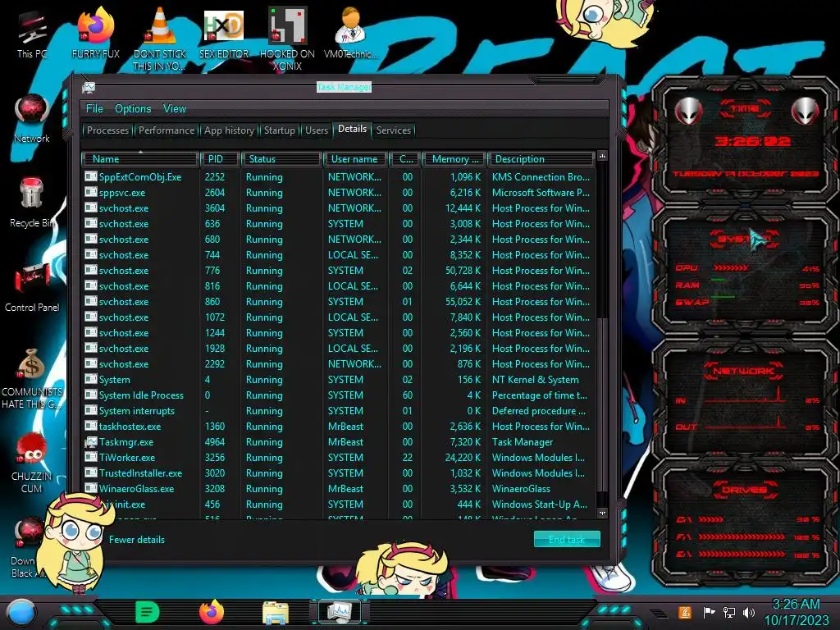
Task: Switch to the Processes tab
Action: (107, 130)
